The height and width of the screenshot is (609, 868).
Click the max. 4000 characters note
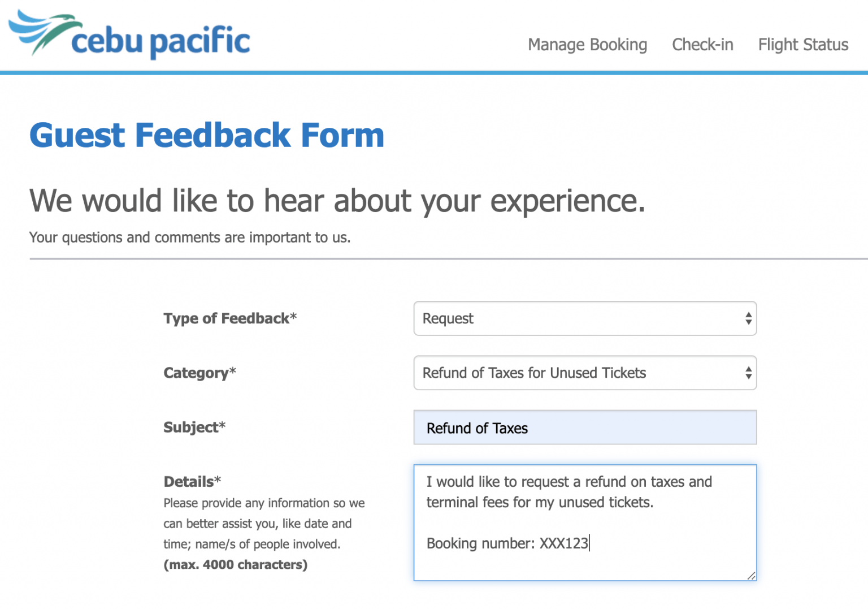[236, 564]
